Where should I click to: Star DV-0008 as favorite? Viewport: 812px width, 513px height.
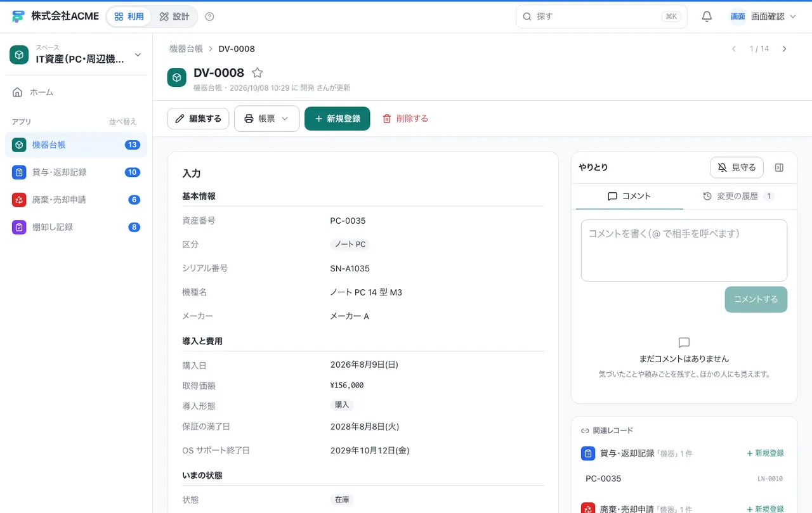click(x=257, y=73)
